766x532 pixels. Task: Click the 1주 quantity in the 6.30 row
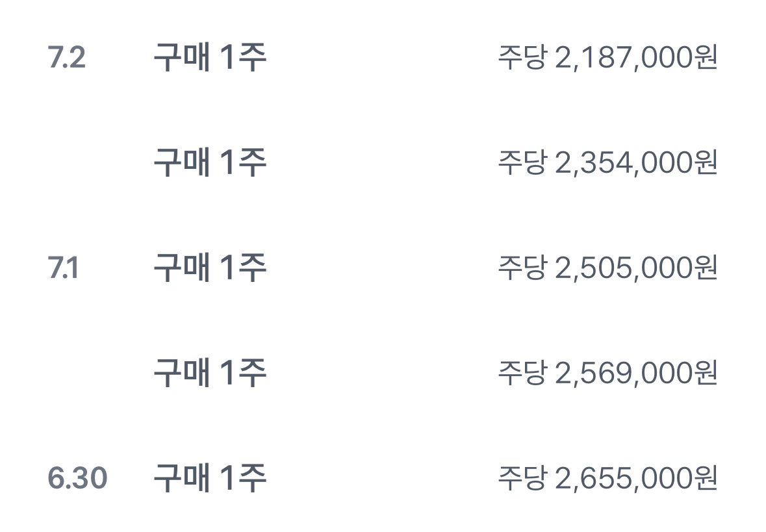click(243, 478)
